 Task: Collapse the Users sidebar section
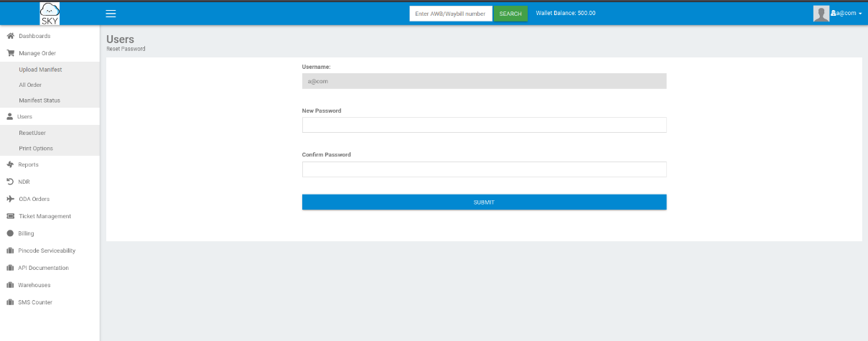(x=25, y=116)
